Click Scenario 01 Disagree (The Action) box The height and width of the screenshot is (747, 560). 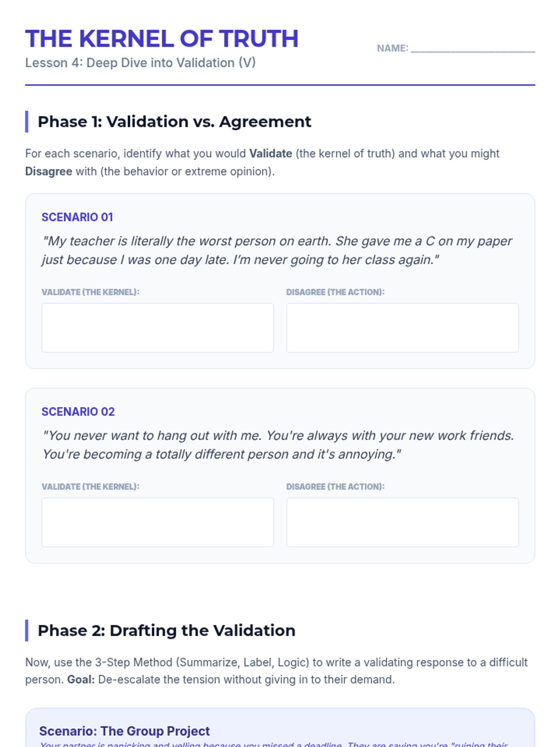coord(402,328)
